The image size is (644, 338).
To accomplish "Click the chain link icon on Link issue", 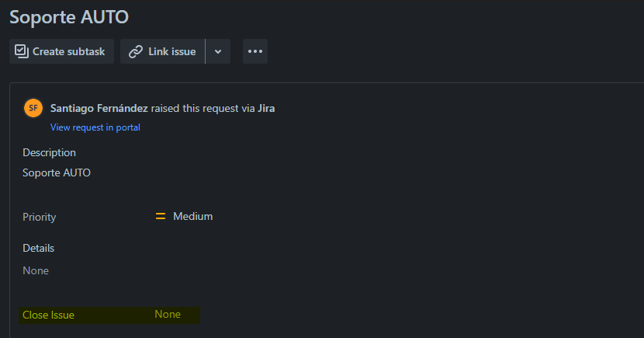I will (136, 52).
